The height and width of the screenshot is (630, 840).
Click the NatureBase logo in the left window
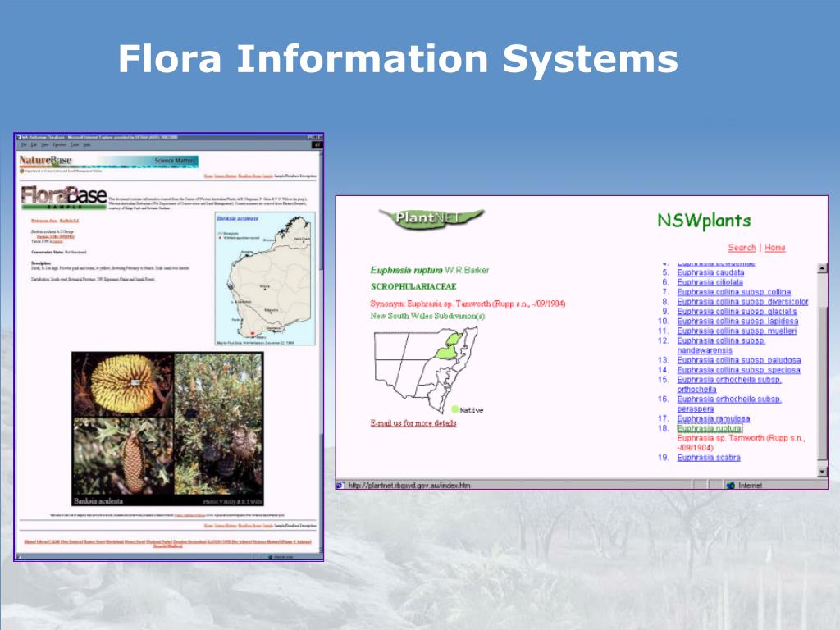tap(46, 160)
